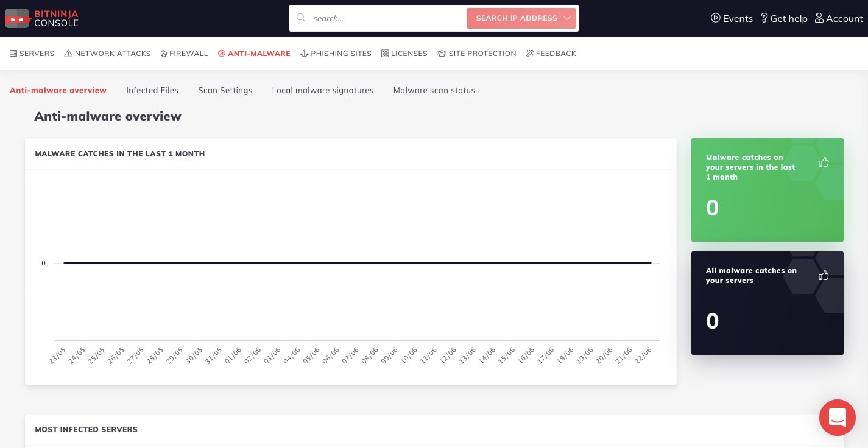Image resolution: width=868 pixels, height=448 pixels.
Task: Click the Feedback magic wand icon
Action: pos(530,54)
